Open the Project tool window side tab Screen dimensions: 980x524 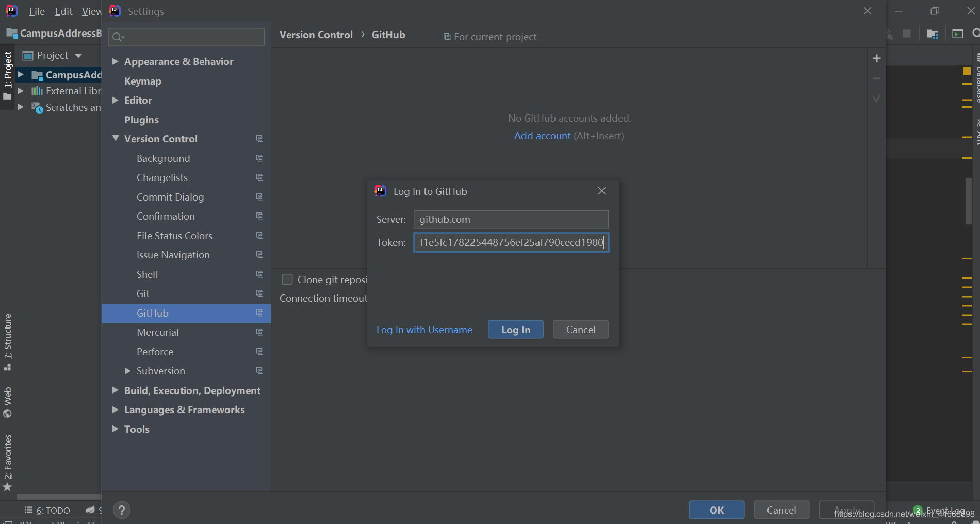click(x=8, y=76)
